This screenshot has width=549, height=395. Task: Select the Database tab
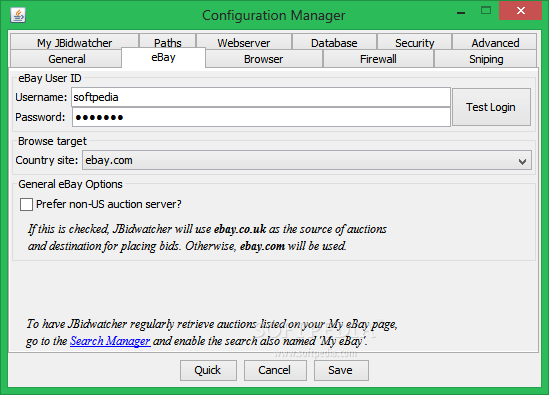click(334, 43)
